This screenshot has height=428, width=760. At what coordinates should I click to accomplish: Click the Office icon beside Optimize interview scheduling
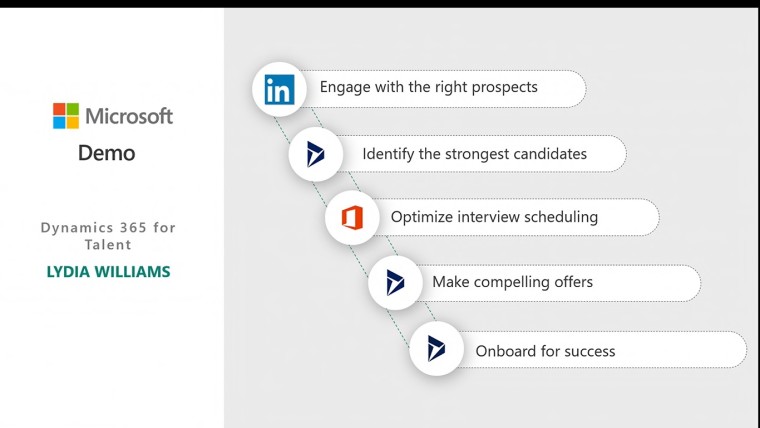coord(352,219)
